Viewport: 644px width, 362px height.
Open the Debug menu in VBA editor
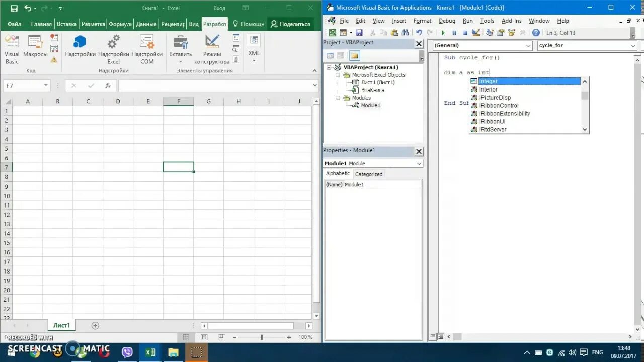[447, 21]
